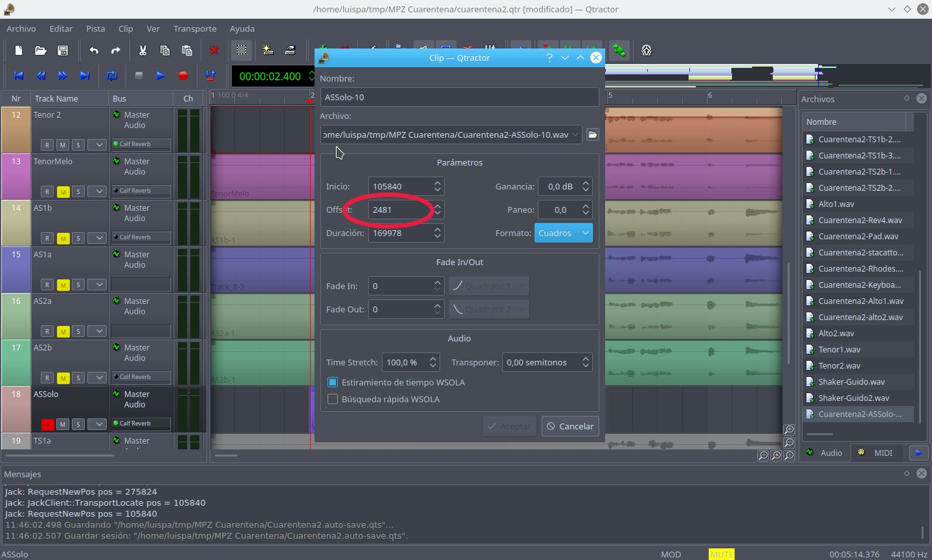Click the red delete X toolbar icon
The image size is (932, 560).
click(x=214, y=50)
